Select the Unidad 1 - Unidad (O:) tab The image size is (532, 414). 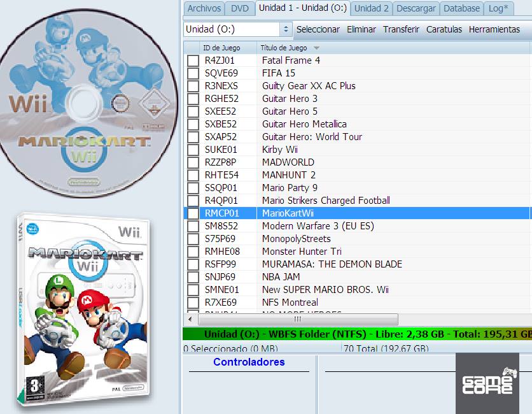point(303,8)
